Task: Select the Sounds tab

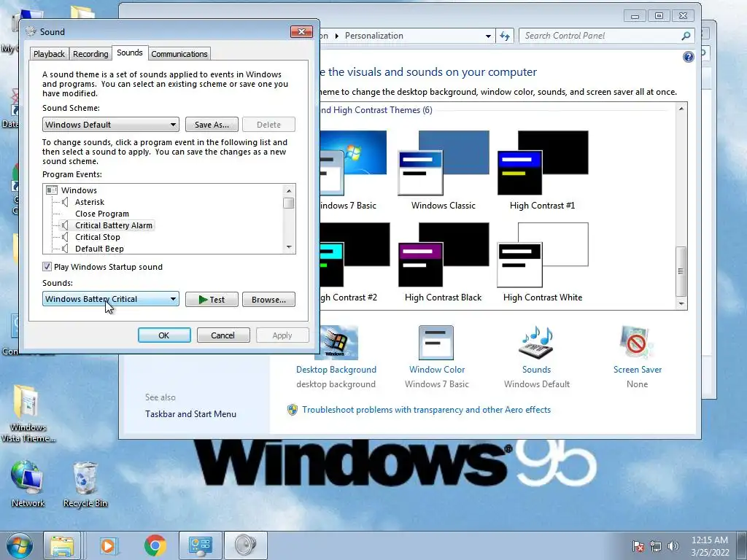Action: [130, 52]
